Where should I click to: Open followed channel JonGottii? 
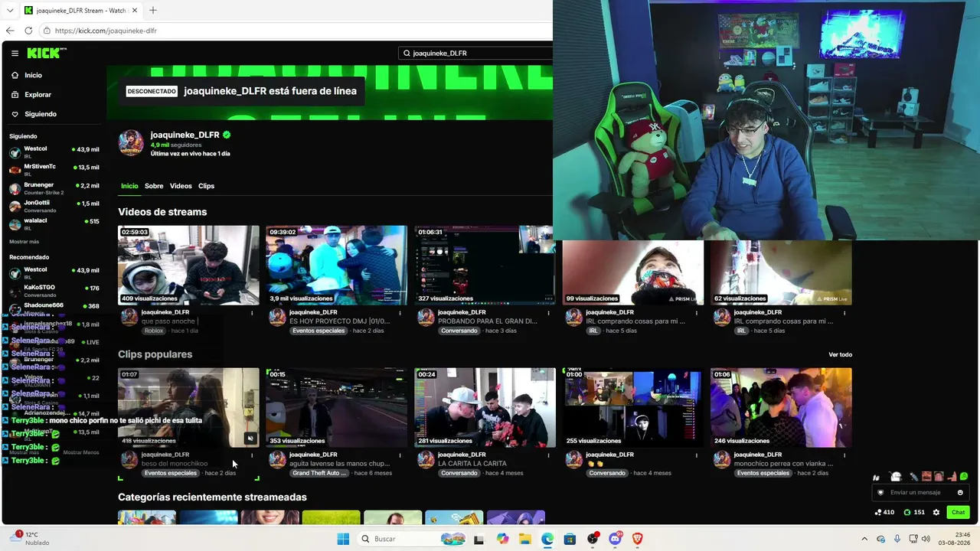(54, 207)
